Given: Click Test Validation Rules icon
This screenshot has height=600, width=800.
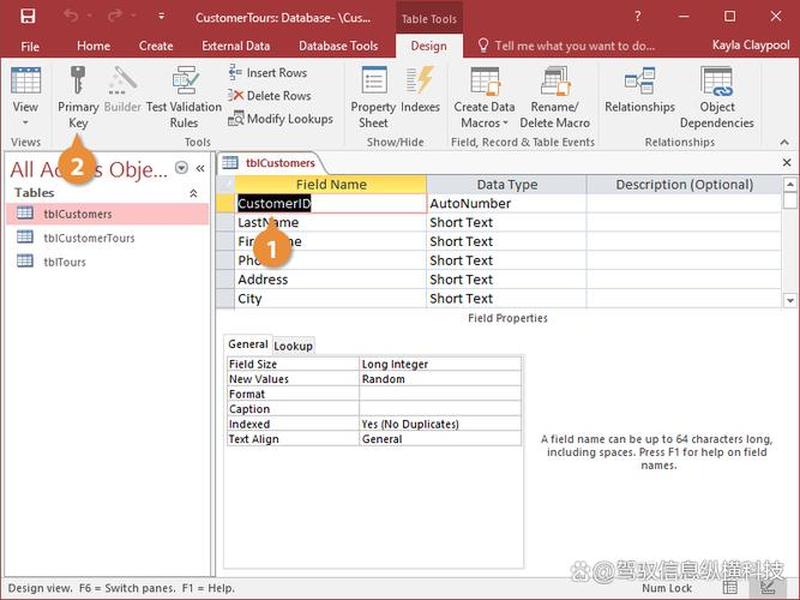Looking at the screenshot, I should point(185,80).
